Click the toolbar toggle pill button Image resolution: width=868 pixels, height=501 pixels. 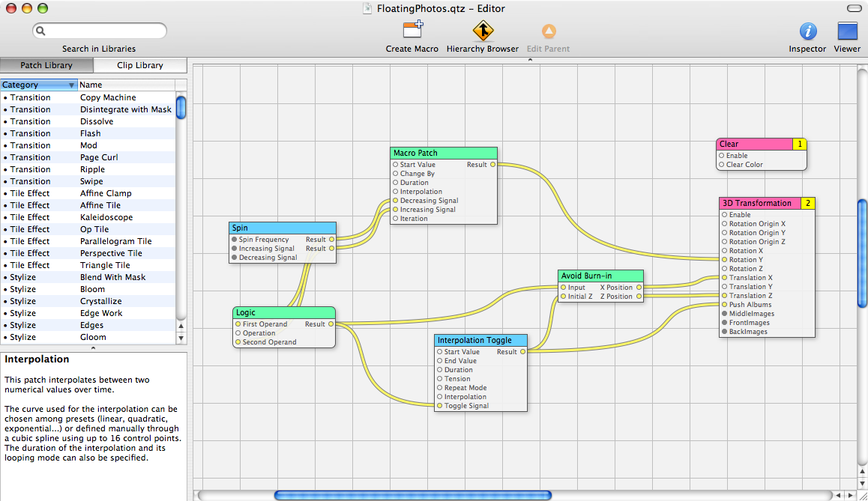(x=855, y=8)
